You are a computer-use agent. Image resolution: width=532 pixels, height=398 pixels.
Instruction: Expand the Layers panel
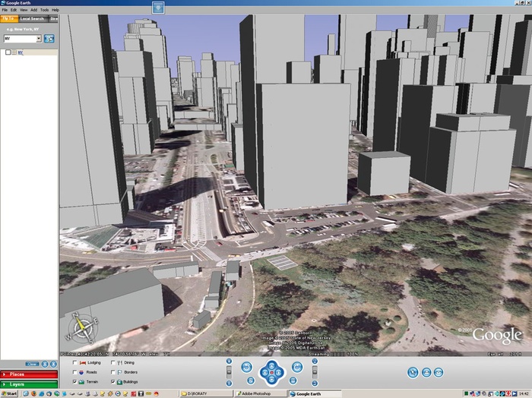(x=29, y=384)
